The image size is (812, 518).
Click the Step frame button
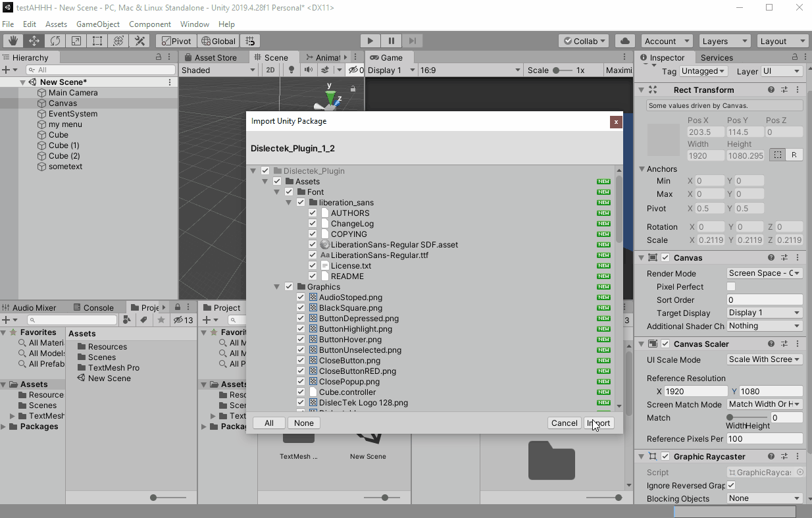[412, 41]
